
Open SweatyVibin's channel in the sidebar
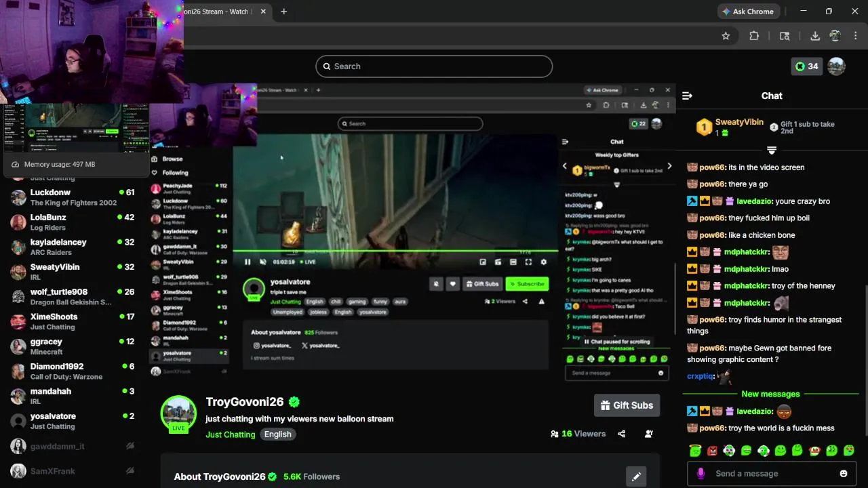point(73,272)
